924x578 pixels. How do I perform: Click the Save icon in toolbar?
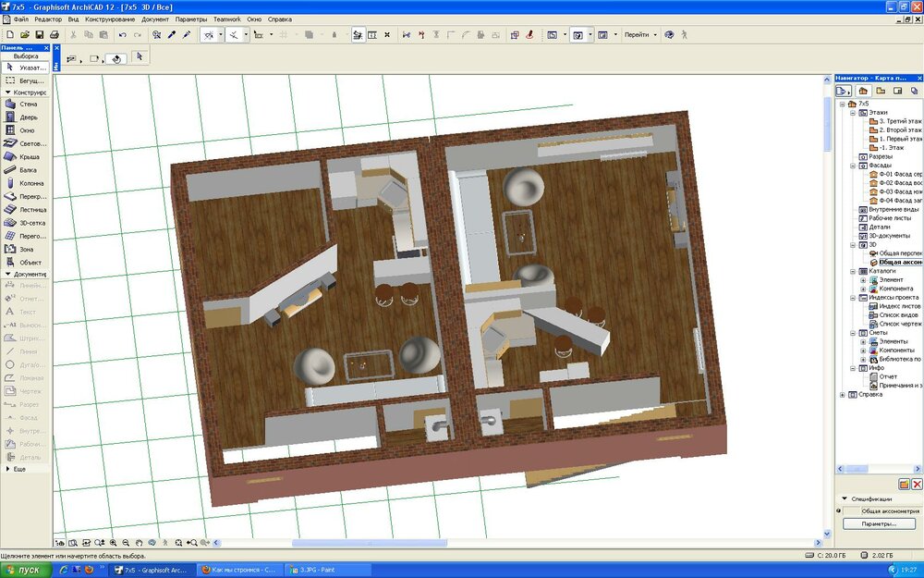[x=39, y=34]
